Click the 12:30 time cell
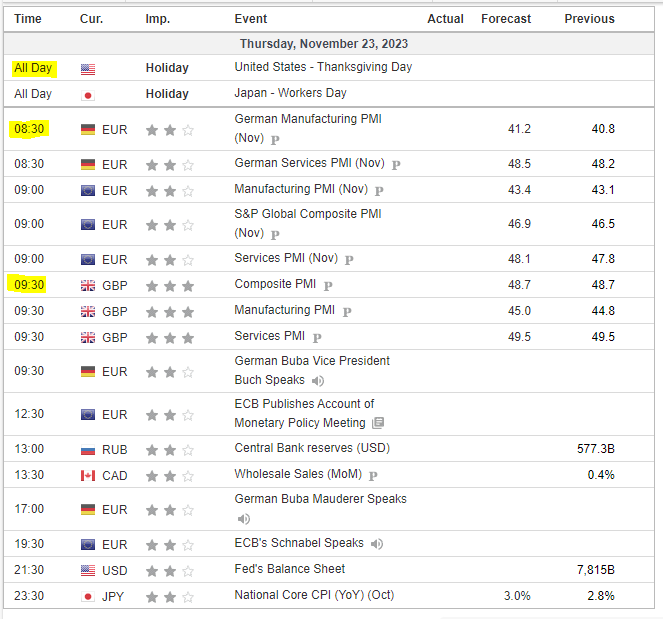The height and width of the screenshot is (619, 663). pyautogui.click(x=29, y=414)
